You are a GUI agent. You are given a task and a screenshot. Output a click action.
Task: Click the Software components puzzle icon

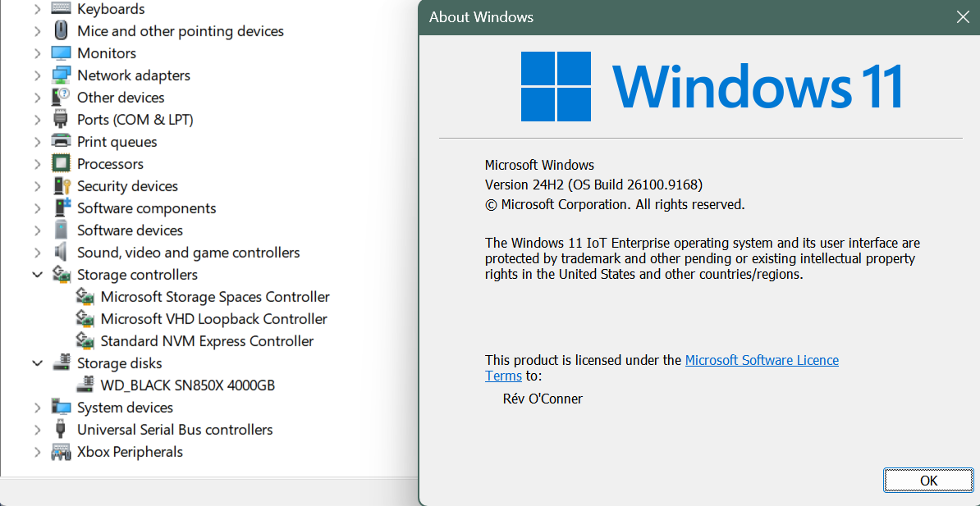coord(61,208)
